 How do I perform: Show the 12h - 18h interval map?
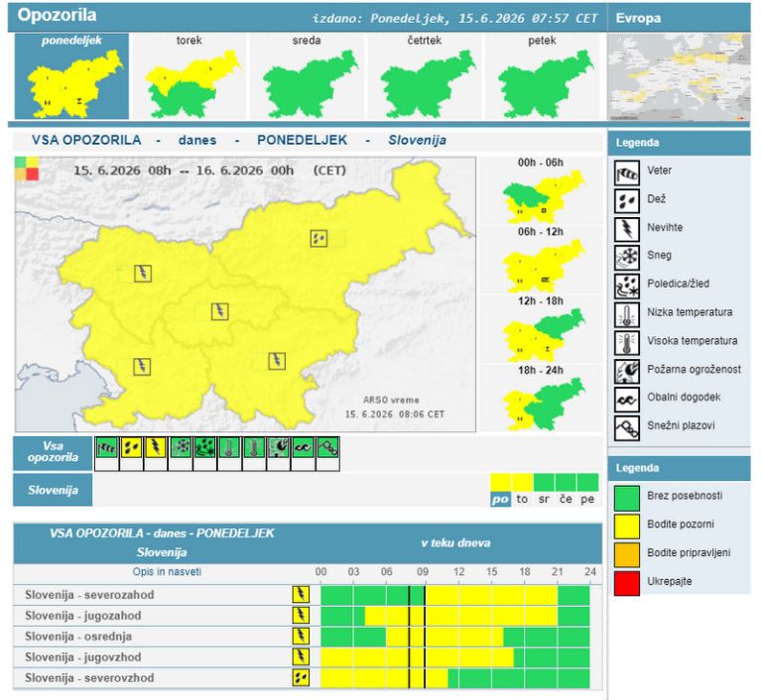point(541,329)
